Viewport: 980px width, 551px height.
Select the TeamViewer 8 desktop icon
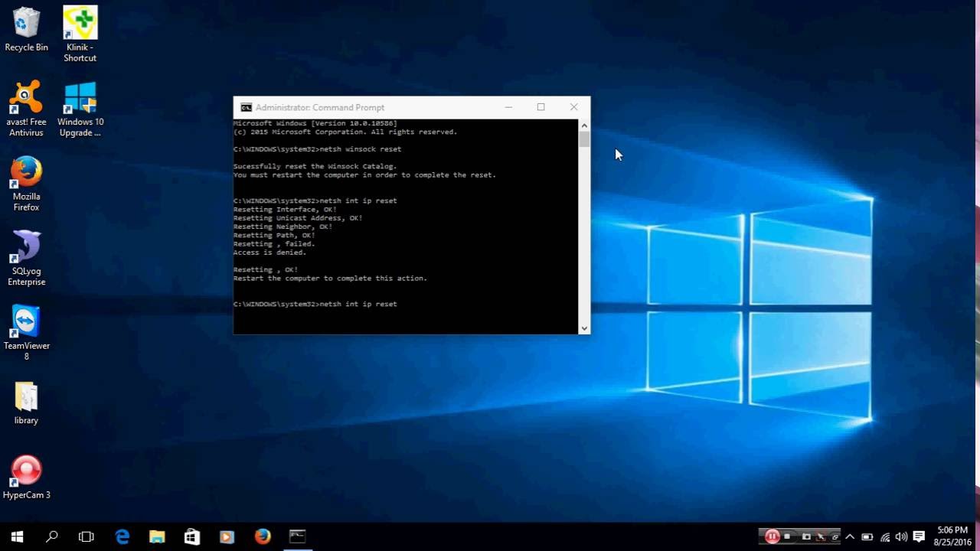coord(26,333)
